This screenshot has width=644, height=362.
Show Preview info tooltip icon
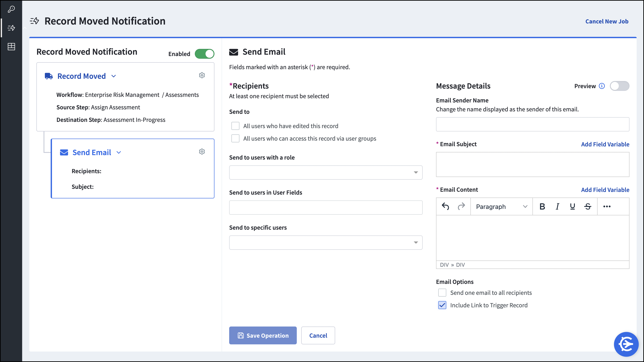click(602, 86)
